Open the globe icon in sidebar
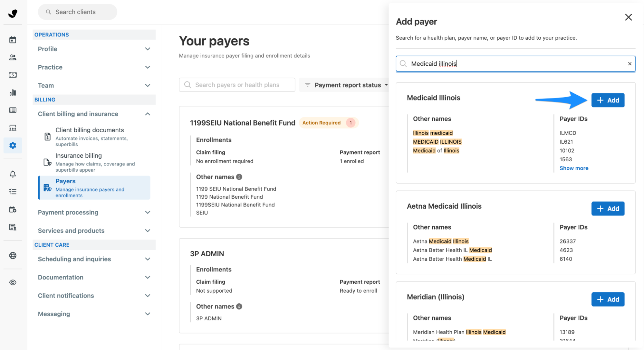Viewport: 644px width, 350px height. tap(13, 256)
